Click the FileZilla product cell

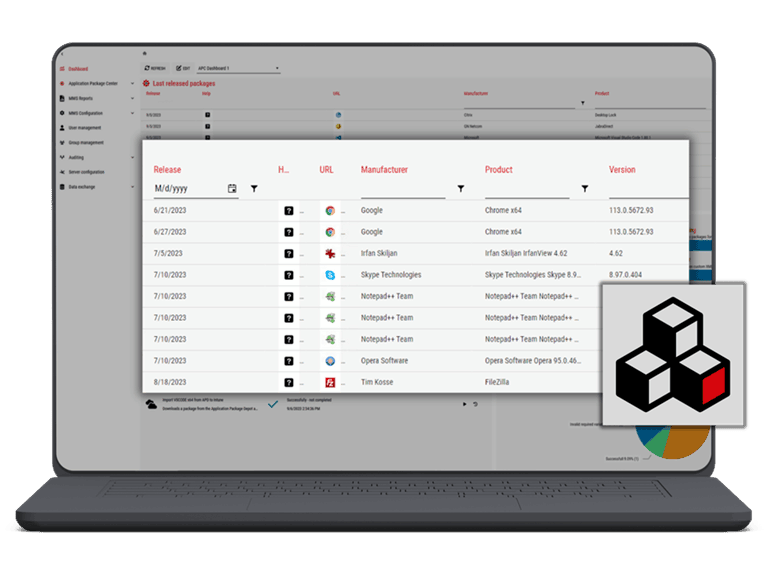click(497, 382)
